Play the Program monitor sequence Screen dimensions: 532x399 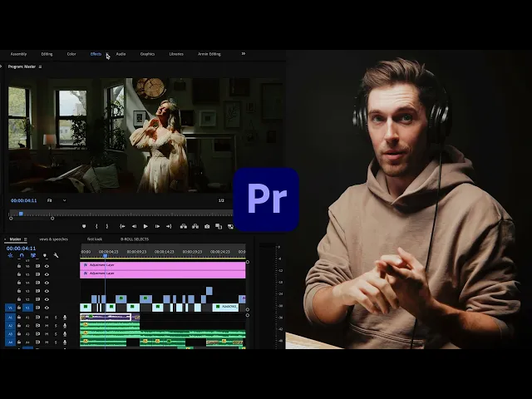(x=145, y=226)
